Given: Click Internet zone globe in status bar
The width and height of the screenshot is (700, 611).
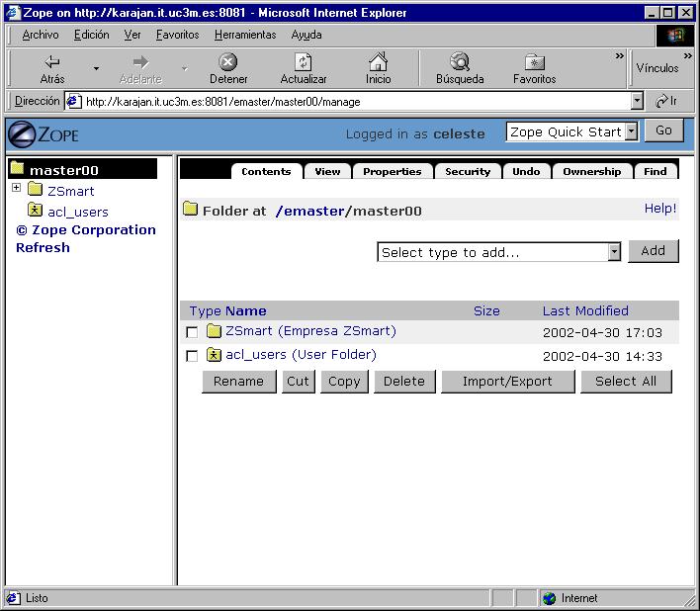Looking at the screenshot, I should click(549, 598).
